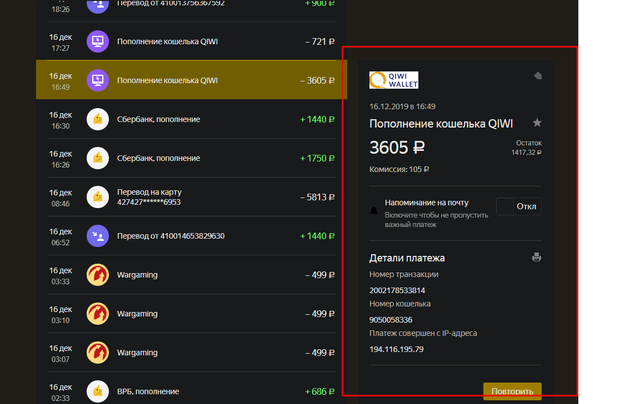Click Wargaming logo in 03:33 row

pyautogui.click(x=98, y=275)
